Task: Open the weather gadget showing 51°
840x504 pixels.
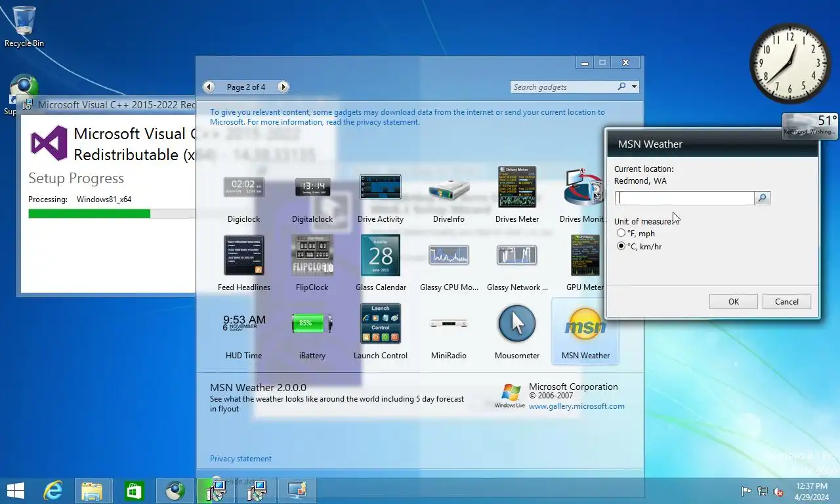Action: point(810,125)
